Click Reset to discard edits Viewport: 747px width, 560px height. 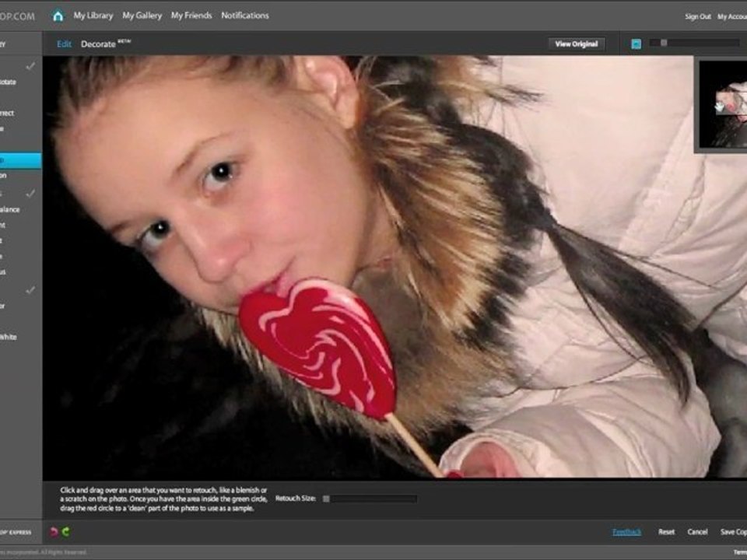[x=667, y=532]
